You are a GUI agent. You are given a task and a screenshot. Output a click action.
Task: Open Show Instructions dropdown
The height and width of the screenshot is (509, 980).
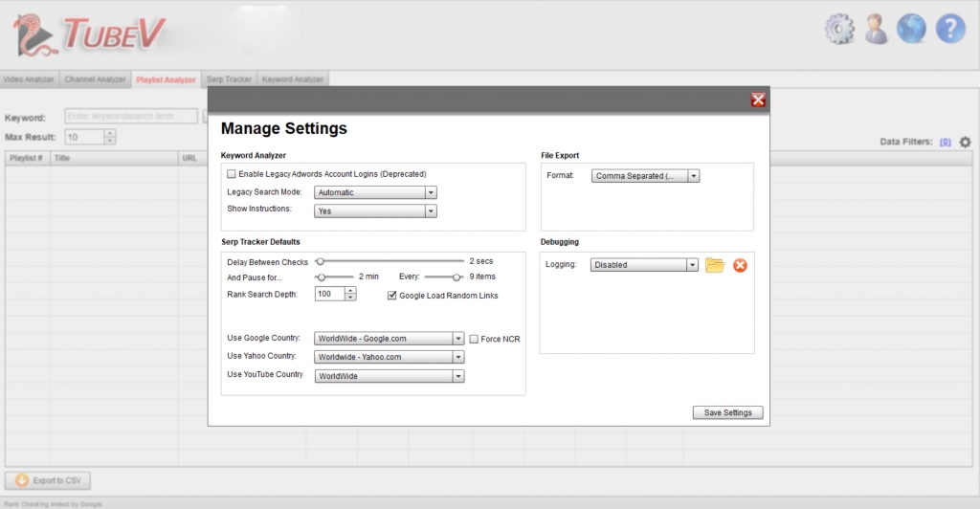(375, 211)
